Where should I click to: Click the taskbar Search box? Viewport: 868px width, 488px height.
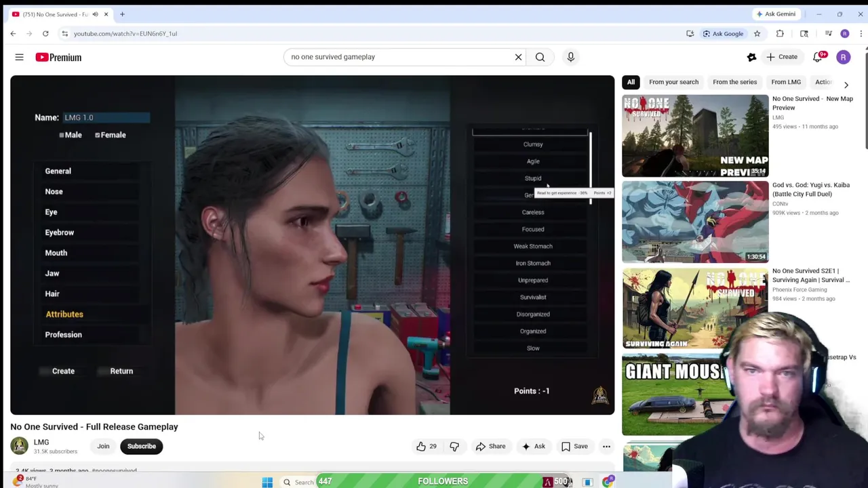coord(298,482)
